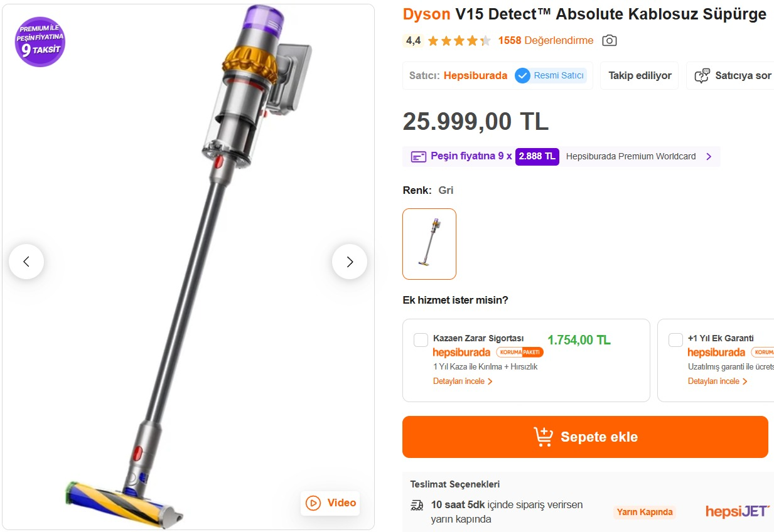
Task: Open the 1558 Değerlendirme reviews link
Action: (546, 41)
